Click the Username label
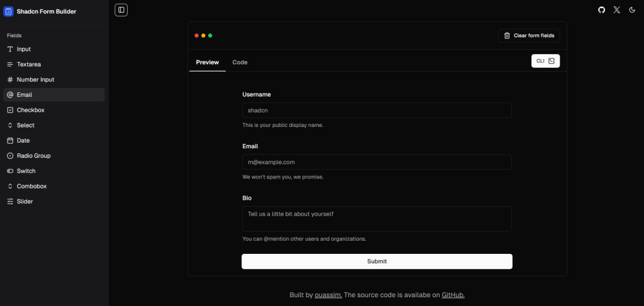Screen dimensions: 644x306 (257, 94)
